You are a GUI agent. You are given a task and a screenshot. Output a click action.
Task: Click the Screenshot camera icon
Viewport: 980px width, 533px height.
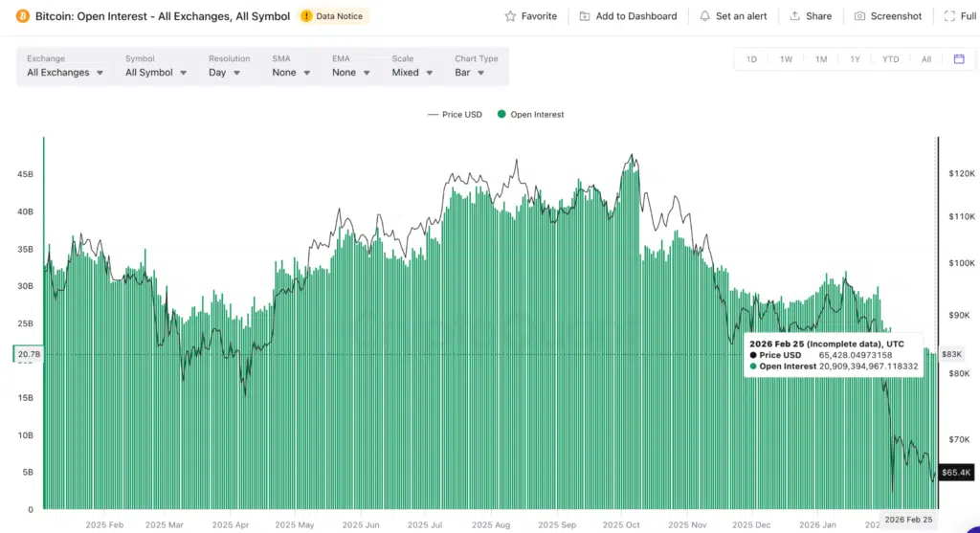[860, 16]
